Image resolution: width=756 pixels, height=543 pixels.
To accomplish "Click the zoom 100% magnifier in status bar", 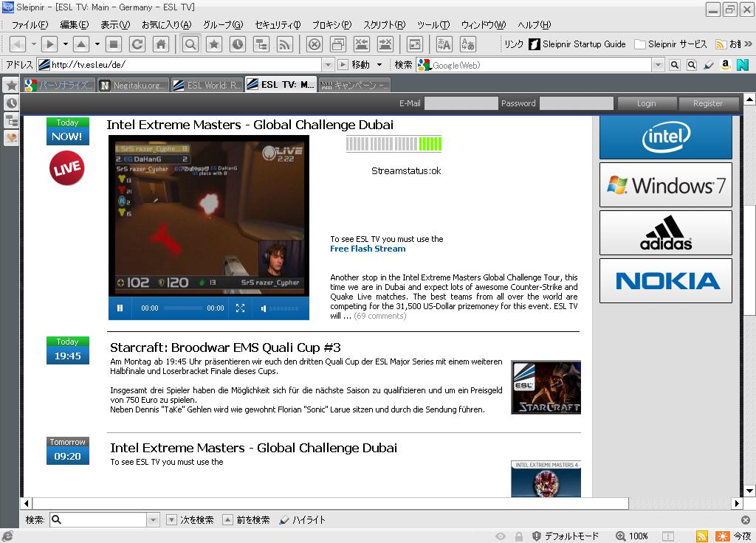I will (621, 536).
